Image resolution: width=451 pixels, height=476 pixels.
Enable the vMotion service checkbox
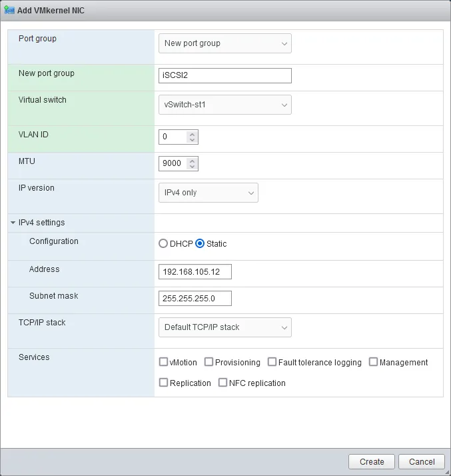click(x=163, y=362)
